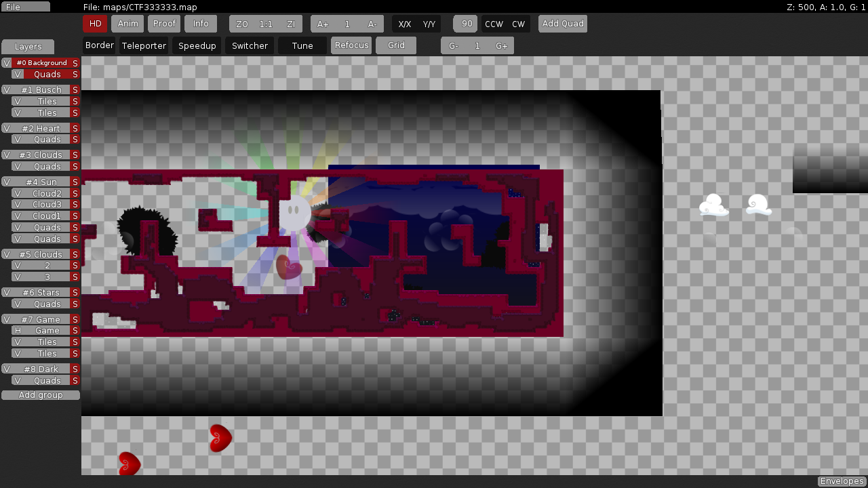Zoom in using the ZI icon
The image size is (868, 488).
point(290,23)
